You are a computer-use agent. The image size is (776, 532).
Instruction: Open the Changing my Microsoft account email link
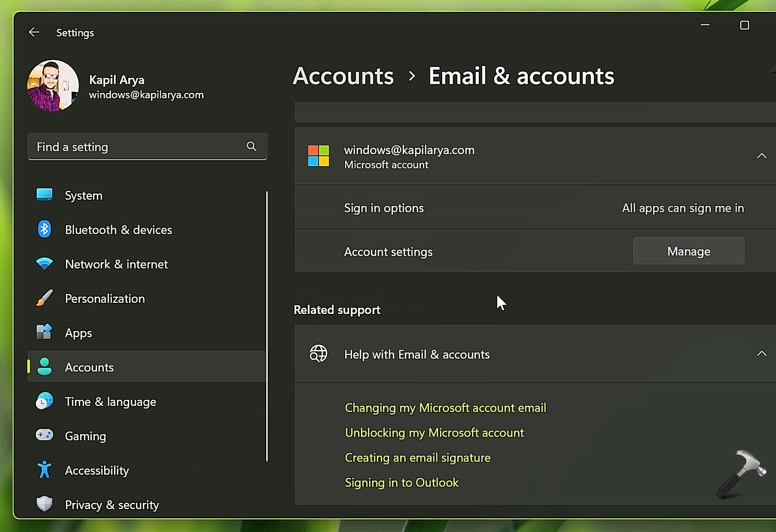click(x=445, y=408)
